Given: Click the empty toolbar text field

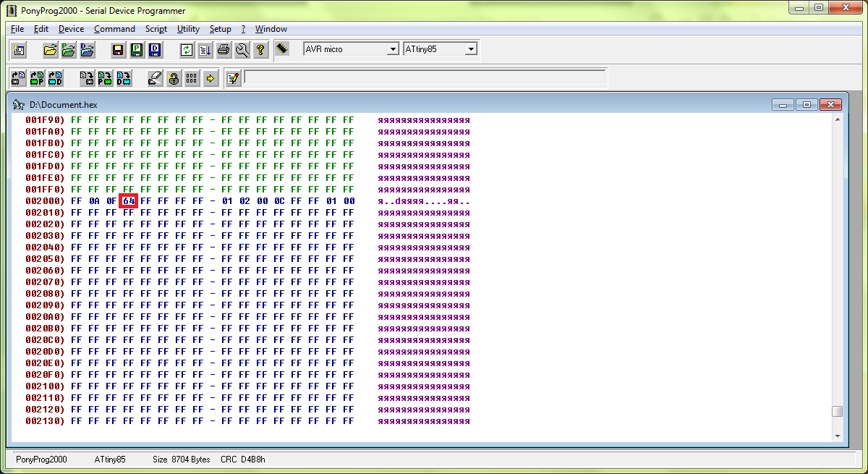Looking at the screenshot, I should (425, 77).
